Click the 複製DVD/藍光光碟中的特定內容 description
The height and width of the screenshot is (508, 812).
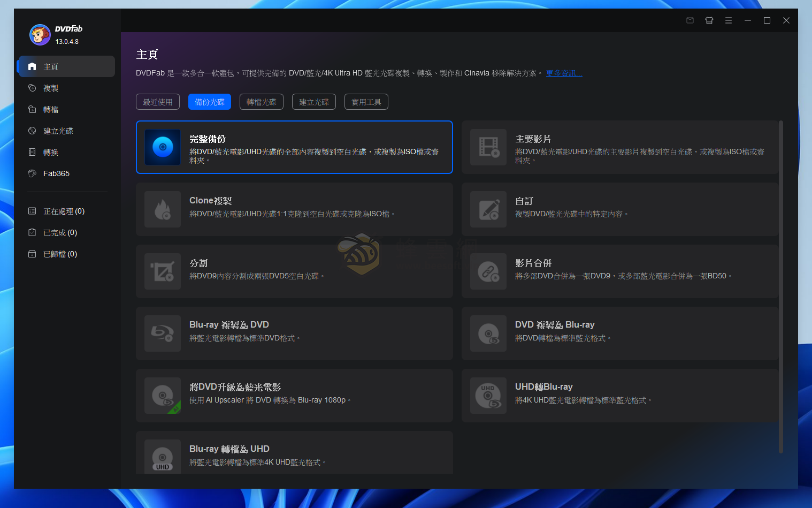[x=572, y=214]
